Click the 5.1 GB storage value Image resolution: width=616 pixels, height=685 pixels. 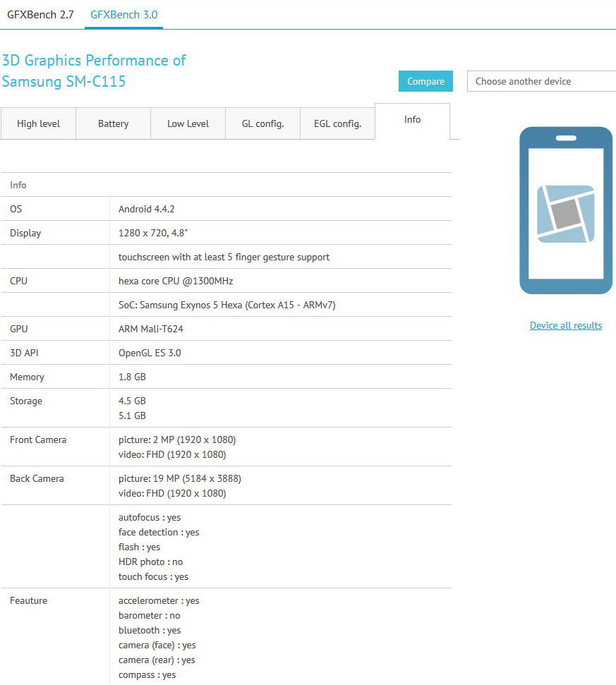(132, 416)
